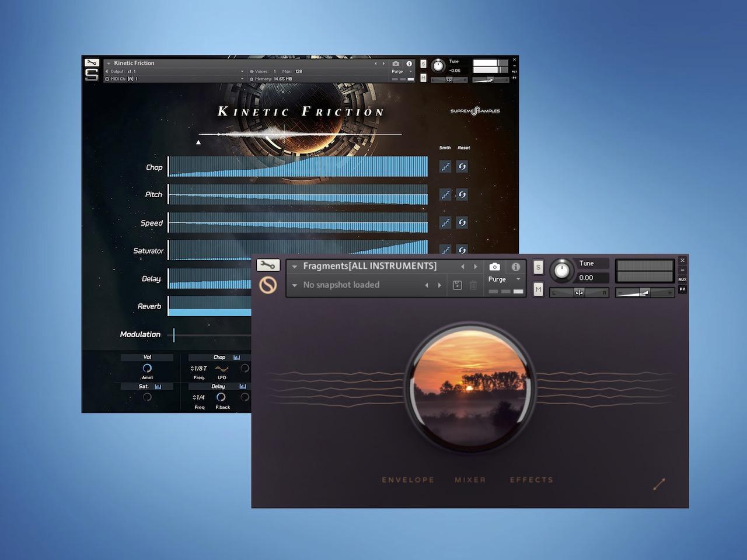Open the Mixer tab

point(470,480)
